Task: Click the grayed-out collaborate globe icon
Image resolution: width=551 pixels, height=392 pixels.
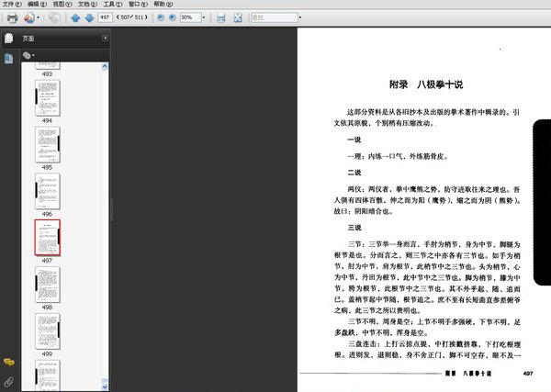Action: click(54, 17)
